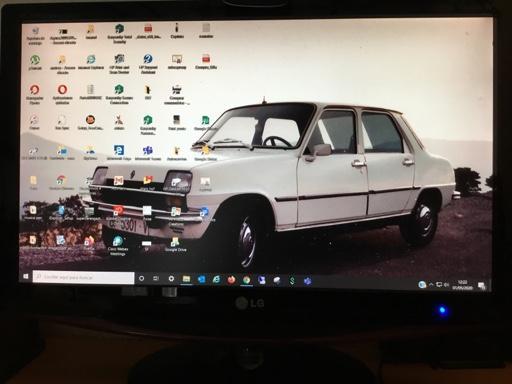The height and width of the screenshot is (384, 512).
Task: Open Firefox from the taskbar
Action: coord(231,280)
